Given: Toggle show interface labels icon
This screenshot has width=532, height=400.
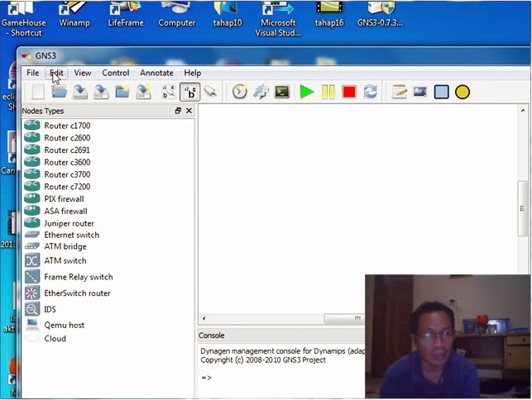Looking at the screenshot, I should point(169,92).
